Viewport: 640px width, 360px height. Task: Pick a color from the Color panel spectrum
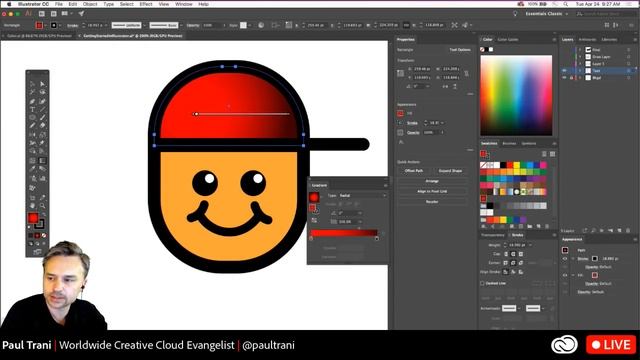click(516, 95)
